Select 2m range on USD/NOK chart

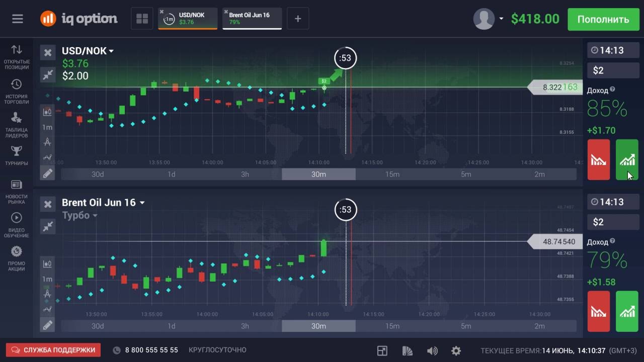[x=539, y=174]
